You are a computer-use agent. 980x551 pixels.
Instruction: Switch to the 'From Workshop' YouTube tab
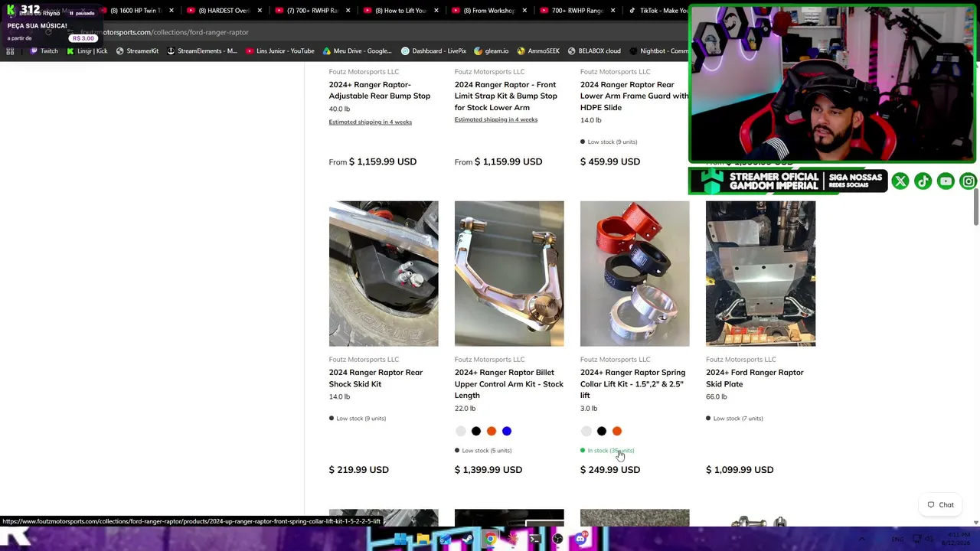click(x=485, y=11)
